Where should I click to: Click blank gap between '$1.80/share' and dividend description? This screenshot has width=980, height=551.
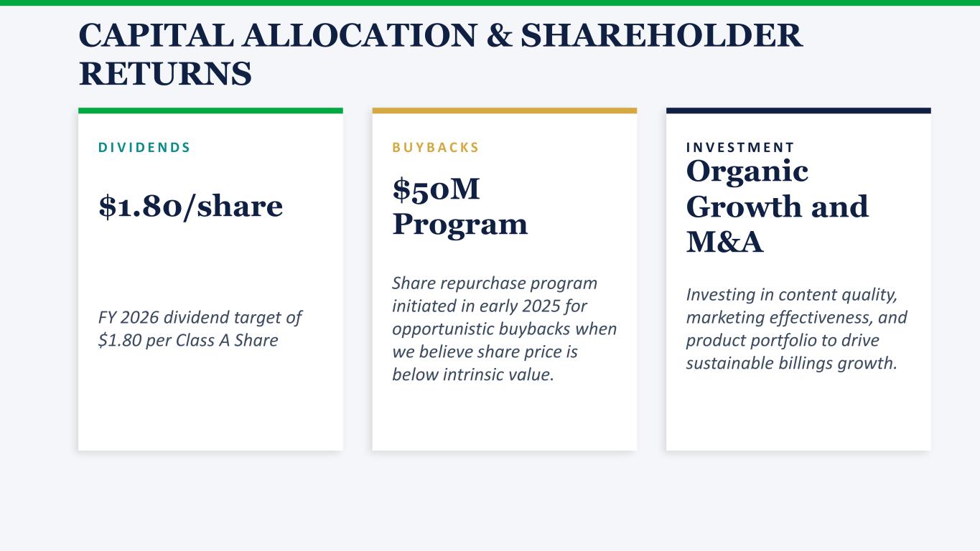[210, 265]
